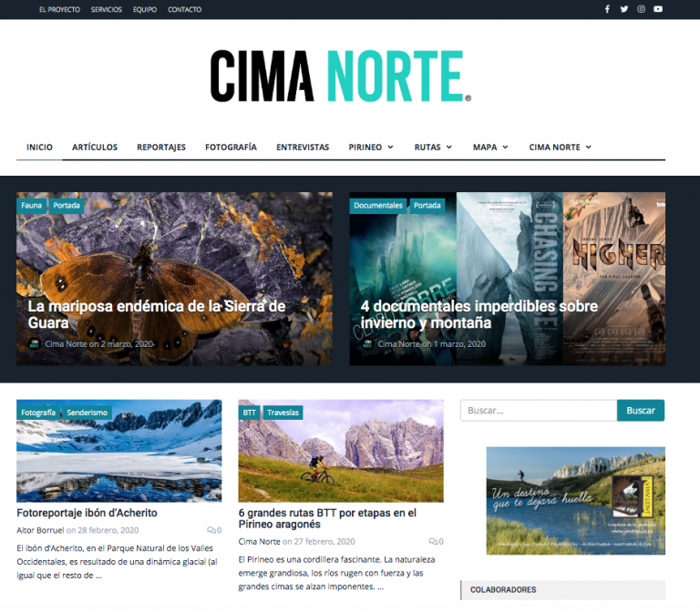Click Cima Norte author avatar on mariposa post
This screenshot has width=700, height=612.
[x=35, y=344]
